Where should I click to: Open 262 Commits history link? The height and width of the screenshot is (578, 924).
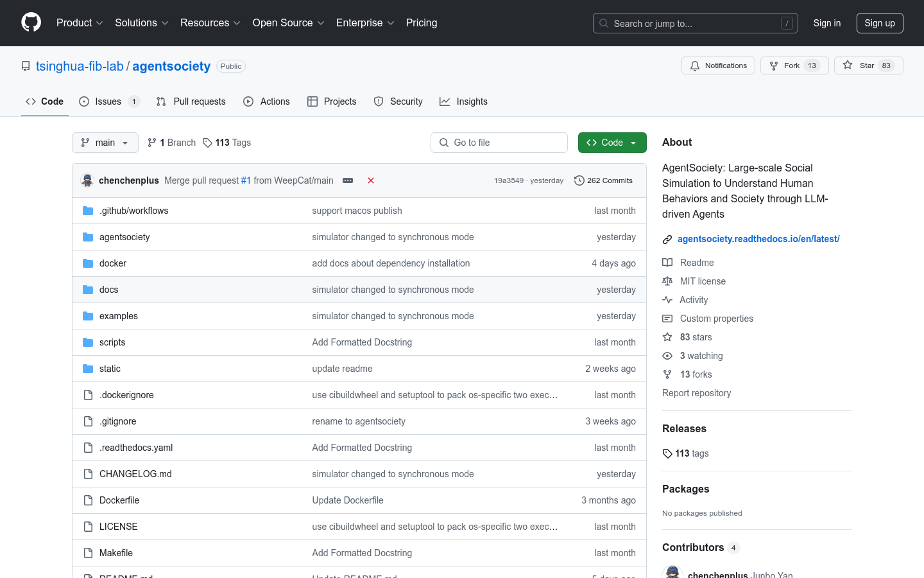point(603,180)
